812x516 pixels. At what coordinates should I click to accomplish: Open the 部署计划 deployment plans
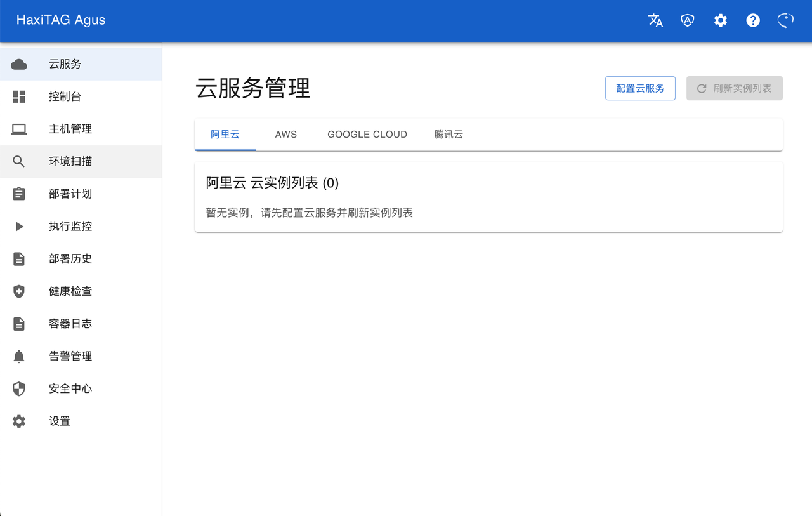[70, 194]
